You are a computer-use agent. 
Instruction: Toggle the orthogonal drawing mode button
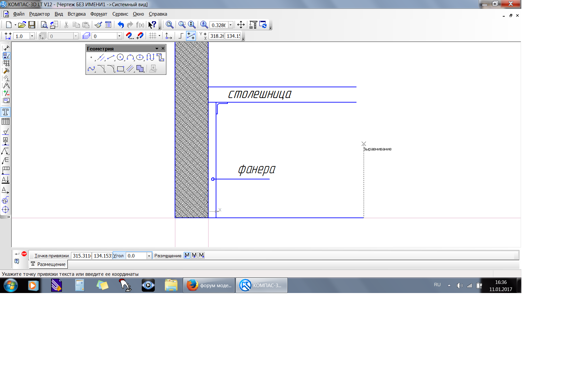point(181,36)
